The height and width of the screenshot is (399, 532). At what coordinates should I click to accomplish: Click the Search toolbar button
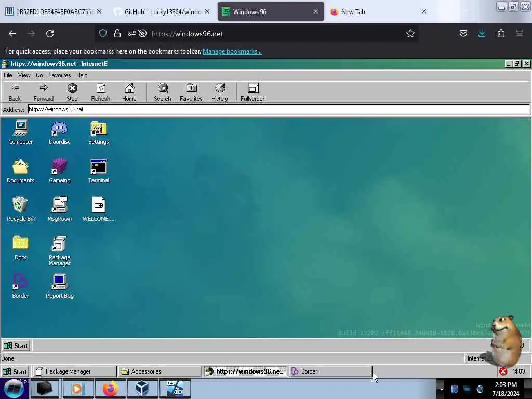coord(163,92)
